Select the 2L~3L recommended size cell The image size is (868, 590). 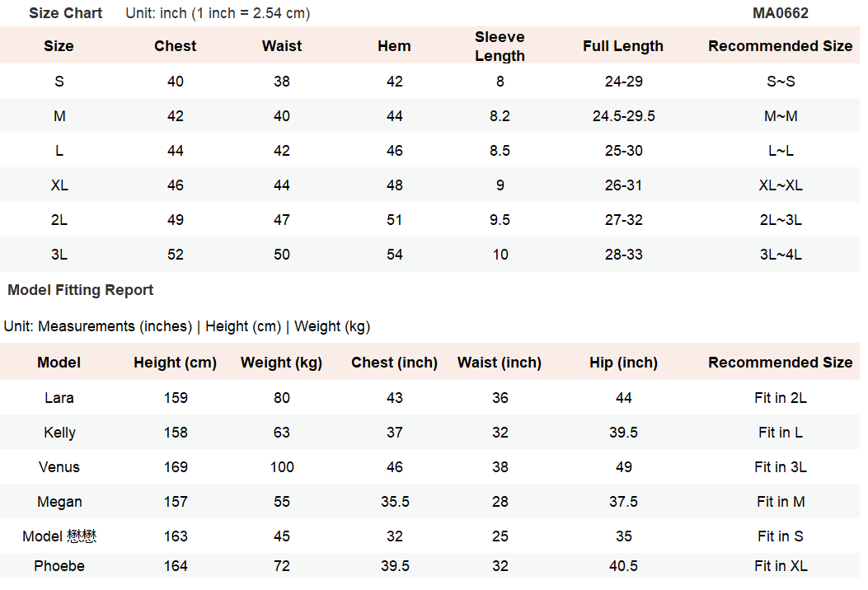pos(780,220)
